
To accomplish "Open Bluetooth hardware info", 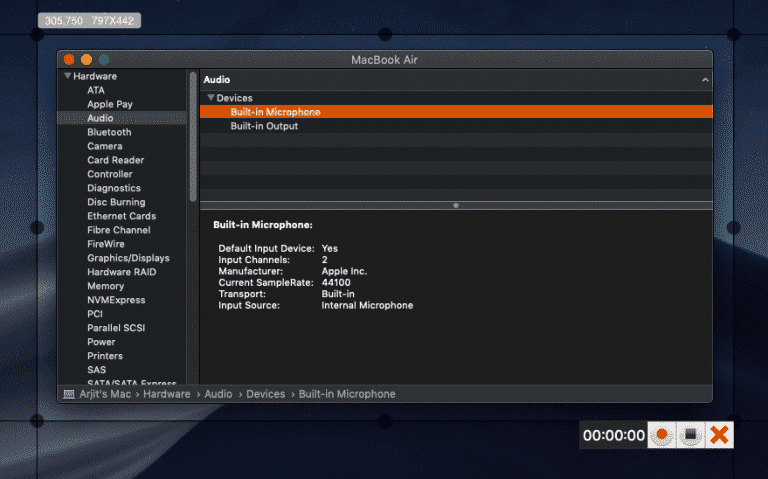I will click(x=109, y=132).
